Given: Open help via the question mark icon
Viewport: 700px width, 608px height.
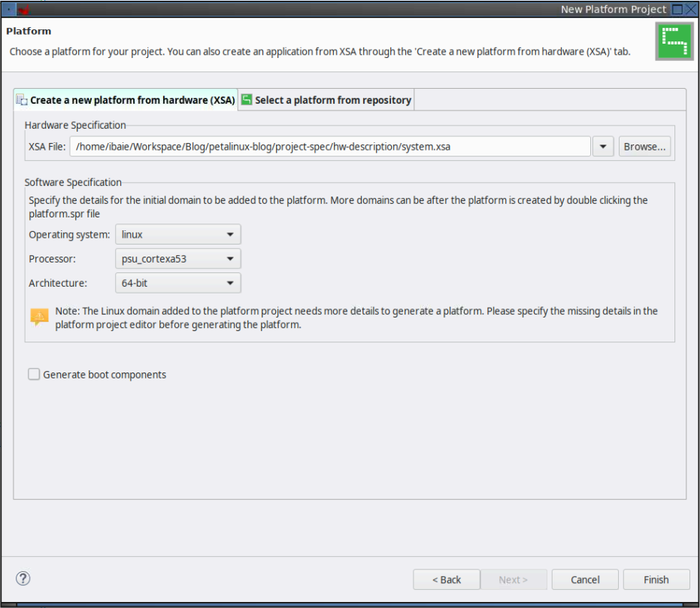Looking at the screenshot, I should pyautogui.click(x=23, y=579).
